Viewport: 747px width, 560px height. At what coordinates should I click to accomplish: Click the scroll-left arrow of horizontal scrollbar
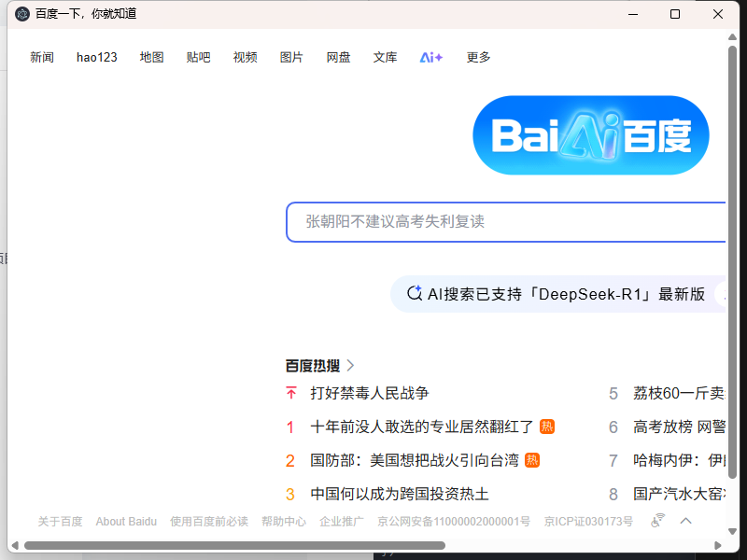[15, 545]
